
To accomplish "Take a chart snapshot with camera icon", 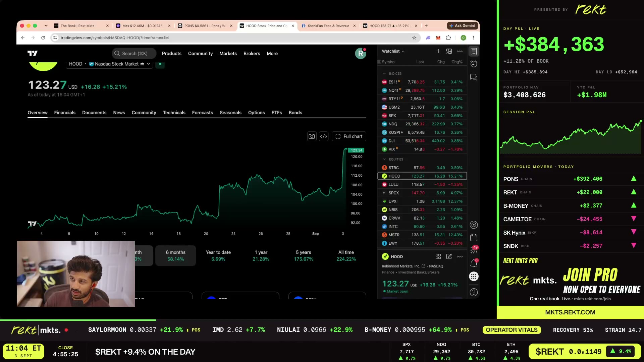I will [x=312, y=136].
